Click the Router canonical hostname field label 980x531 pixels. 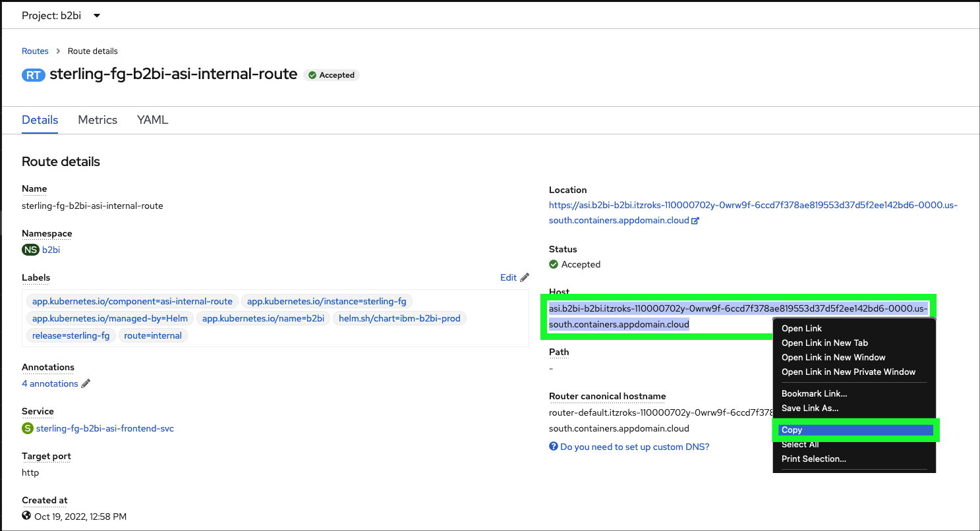pyautogui.click(x=607, y=396)
